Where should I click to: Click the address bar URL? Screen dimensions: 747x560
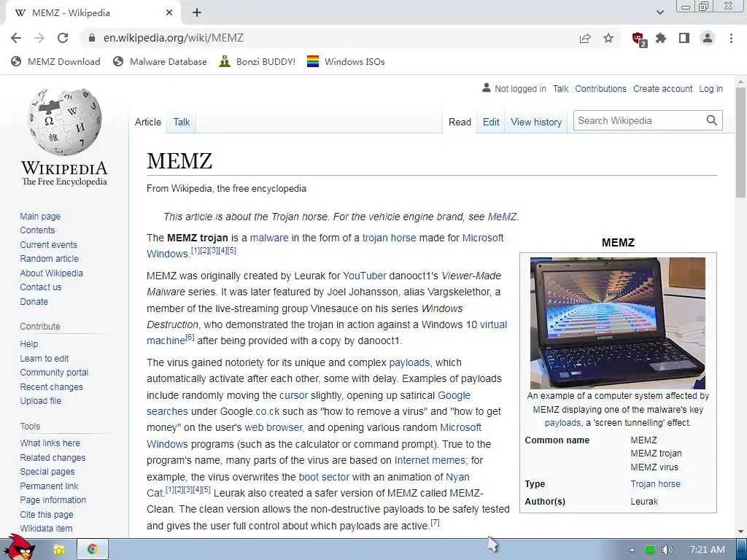[174, 38]
